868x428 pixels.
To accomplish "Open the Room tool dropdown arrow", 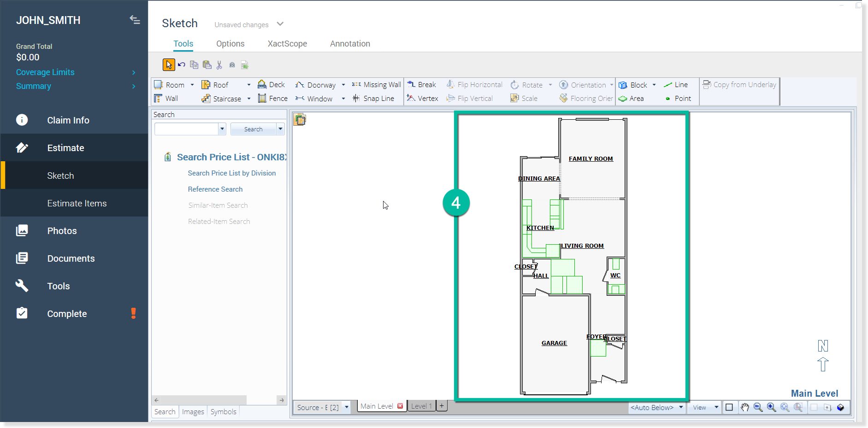I will pos(192,85).
